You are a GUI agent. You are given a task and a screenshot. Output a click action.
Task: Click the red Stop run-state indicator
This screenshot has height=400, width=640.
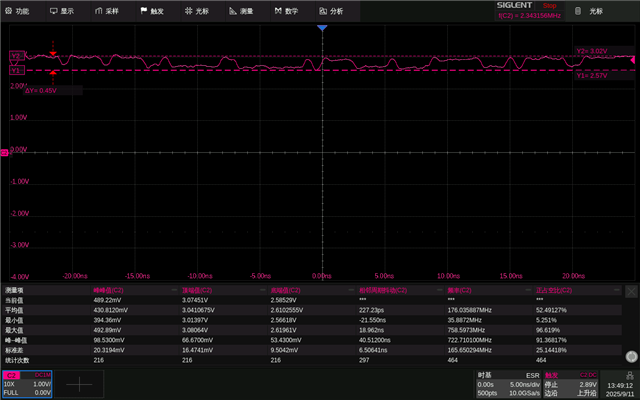[x=549, y=6]
